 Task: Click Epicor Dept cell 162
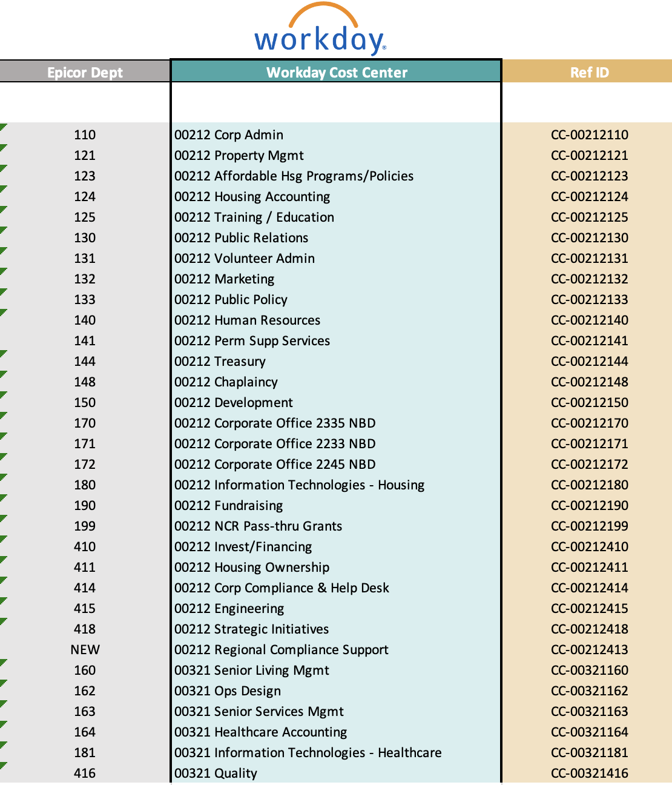[85, 691]
